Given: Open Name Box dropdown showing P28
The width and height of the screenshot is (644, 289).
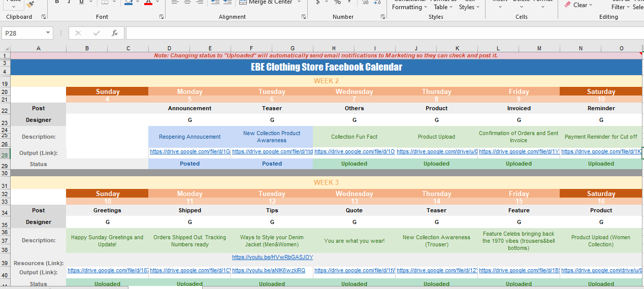Looking at the screenshot, I should click(x=49, y=33).
